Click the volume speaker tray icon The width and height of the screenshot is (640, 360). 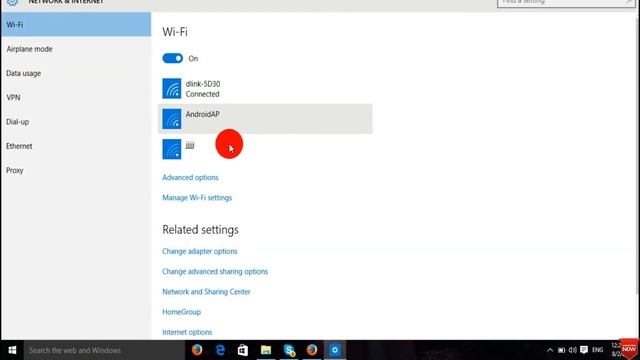click(573, 350)
